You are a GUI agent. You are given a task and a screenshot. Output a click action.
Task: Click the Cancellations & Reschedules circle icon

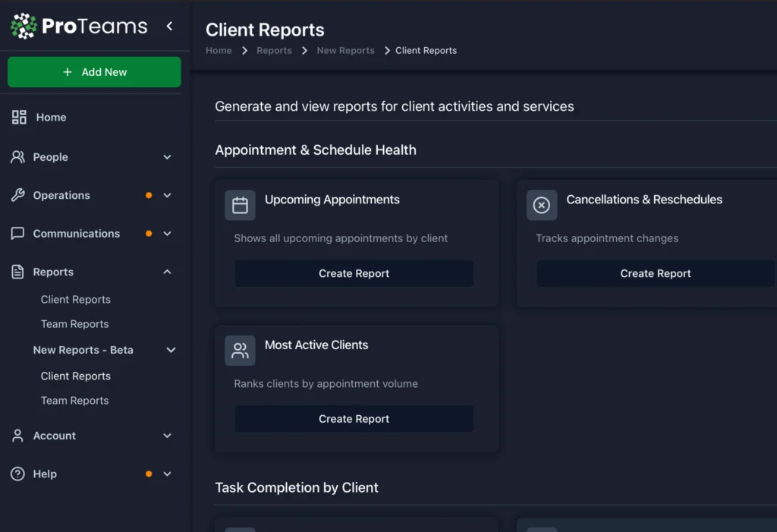[x=541, y=205]
